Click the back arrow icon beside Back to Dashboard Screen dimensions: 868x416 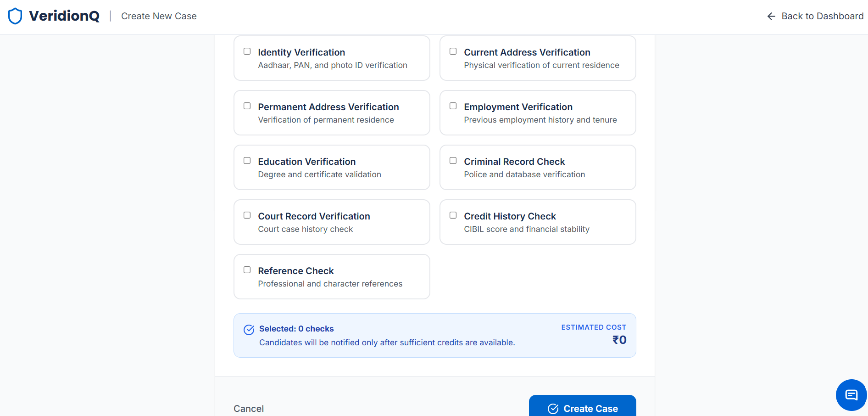771,17
